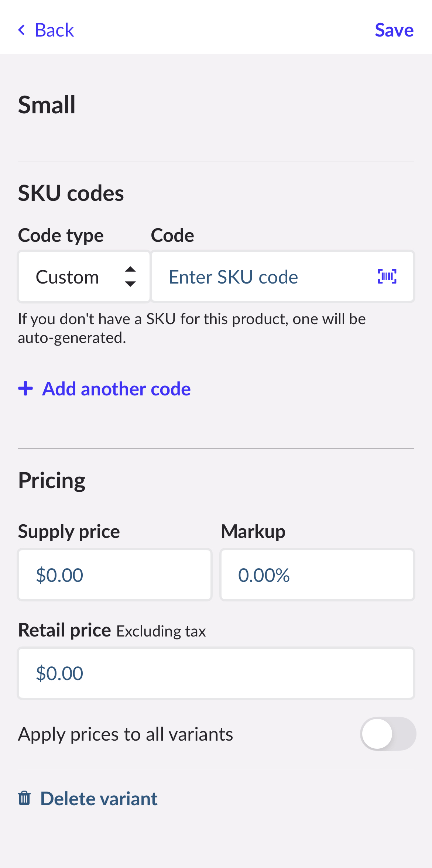Screen dimensions: 432x868
Task: Click the SKU codes section heading
Action: click(71, 193)
